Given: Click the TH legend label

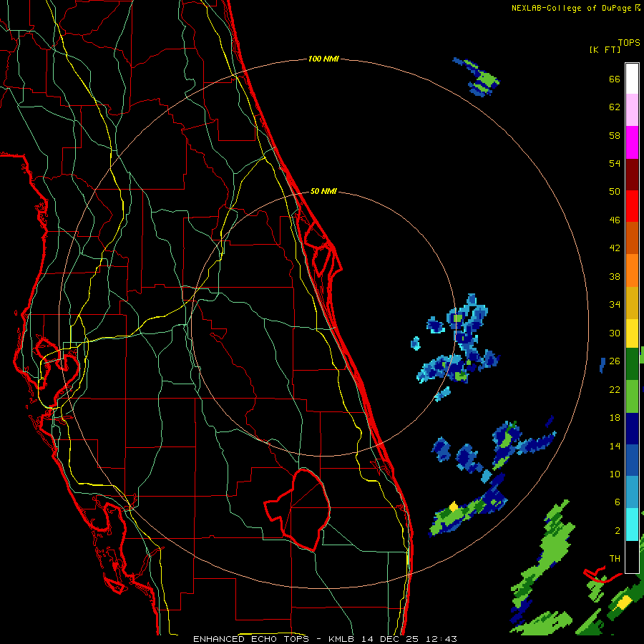Looking at the screenshot, I should tap(615, 559).
